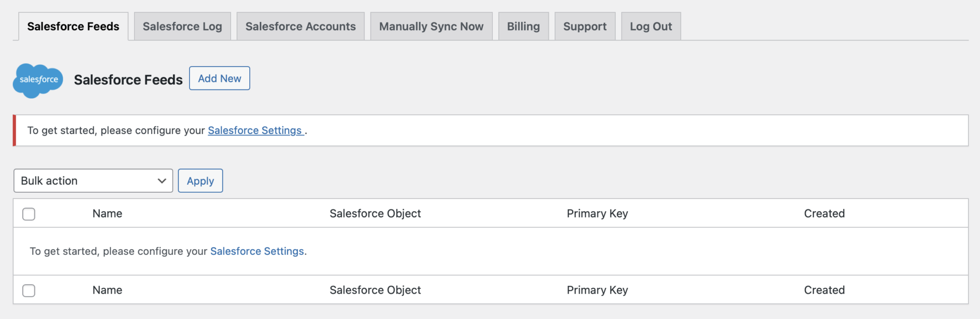Click the Name column header

pos(107,213)
